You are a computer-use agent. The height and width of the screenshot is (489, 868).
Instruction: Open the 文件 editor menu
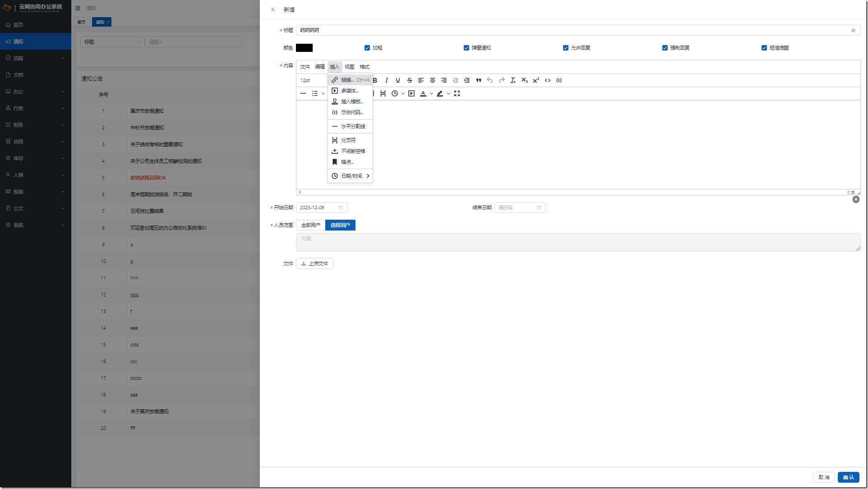tap(305, 67)
